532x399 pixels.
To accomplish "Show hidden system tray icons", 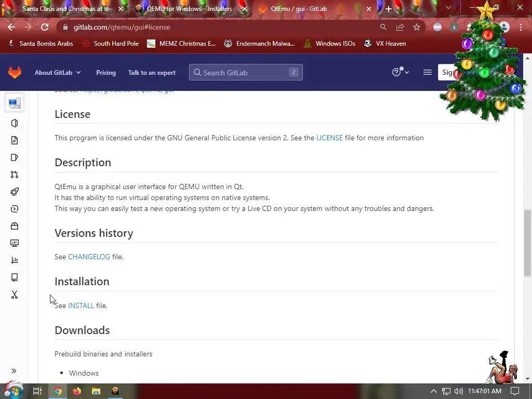I will (434, 391).
